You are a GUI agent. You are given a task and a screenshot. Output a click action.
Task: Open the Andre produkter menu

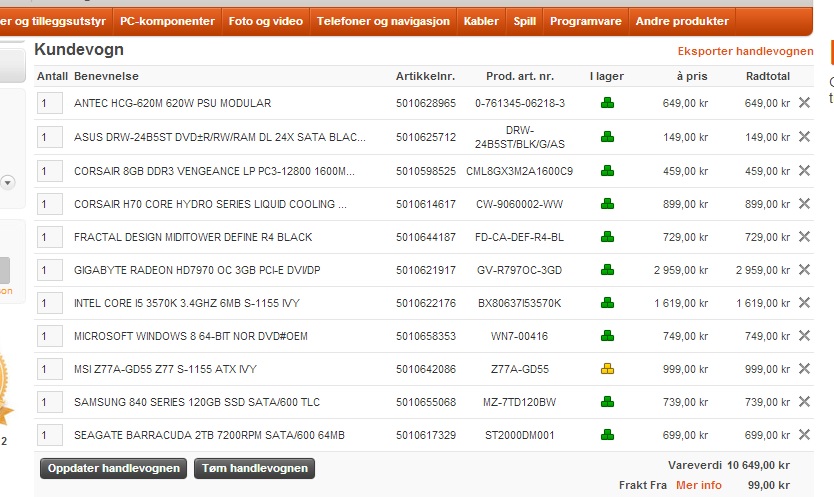[x=682, y=21]
